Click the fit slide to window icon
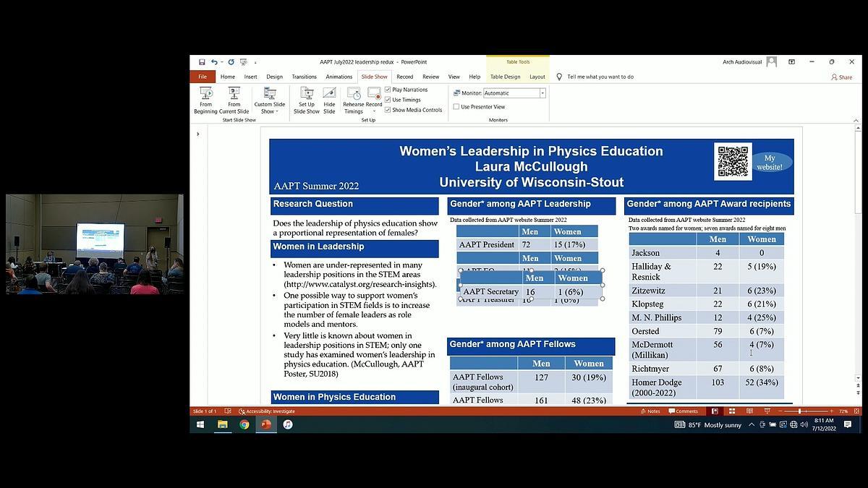Viewport: 868px width, 488px height. pos(856,411)
